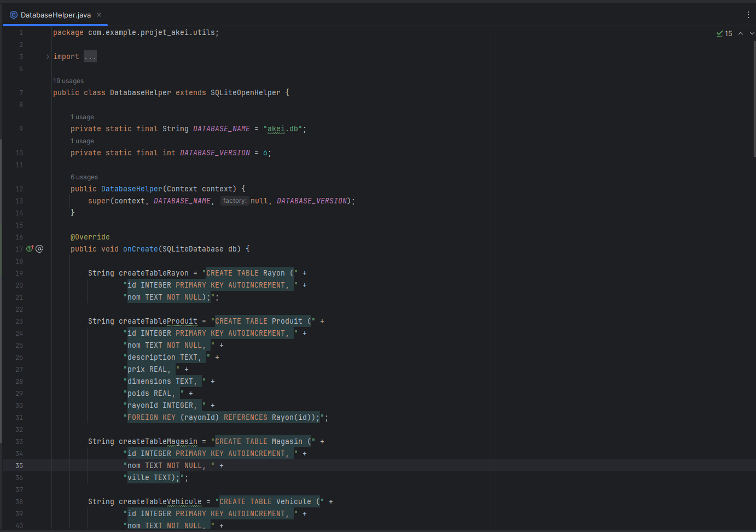756x532 pixels.
Task: Click the 'rayonId INTEGER,' string on line 30
Action: pyautogui.click(x=165, y=406)
